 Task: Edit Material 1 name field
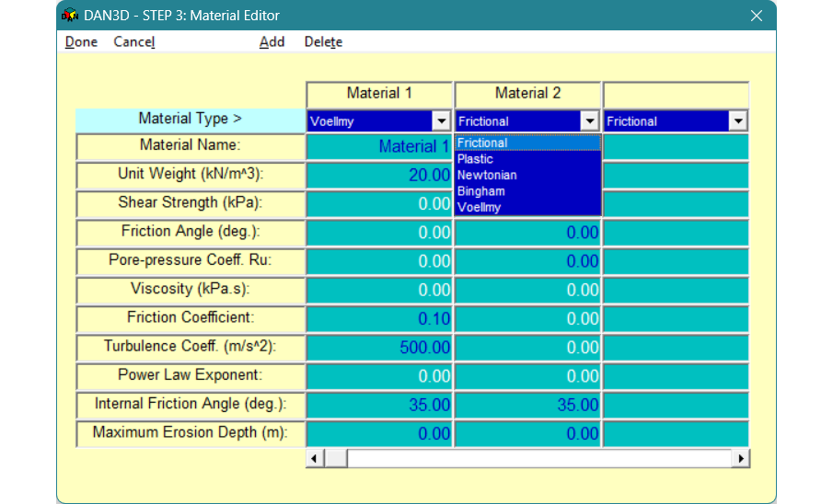379,146
